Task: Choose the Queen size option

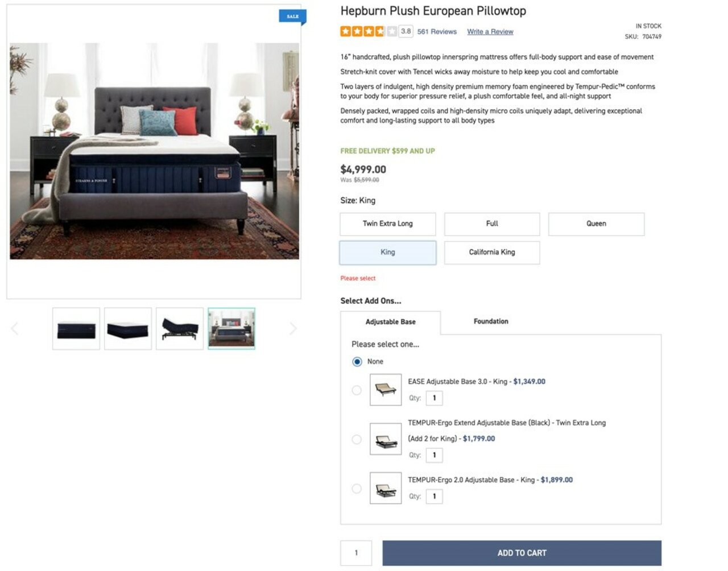Action: click(x=596, y=224)
